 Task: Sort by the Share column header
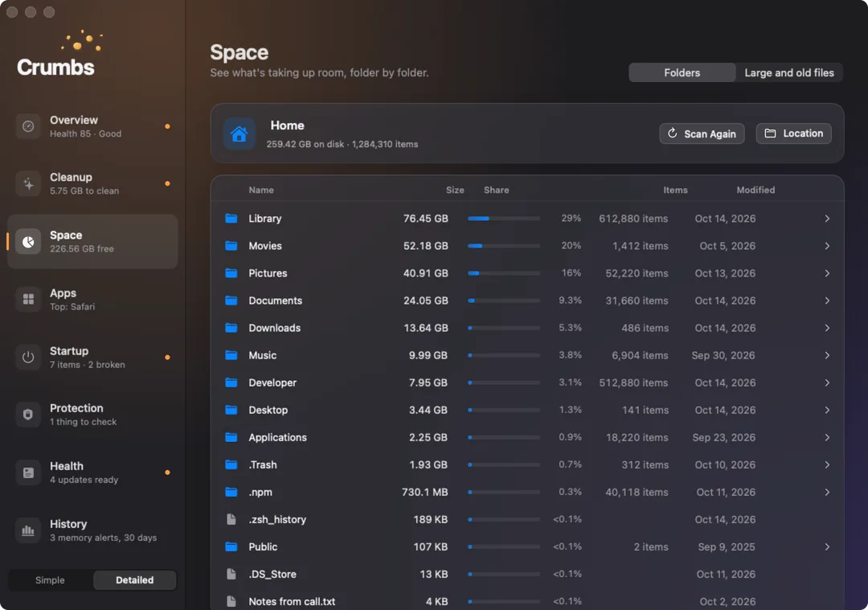click(497, 190)
